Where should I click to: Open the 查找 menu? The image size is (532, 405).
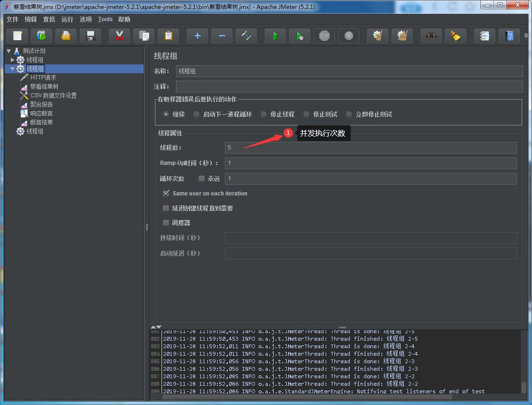click(49, 19)
